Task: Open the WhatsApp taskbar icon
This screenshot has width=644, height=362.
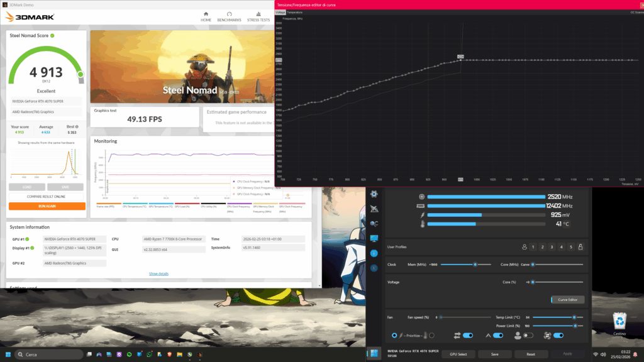Action: tap(149, 354)
